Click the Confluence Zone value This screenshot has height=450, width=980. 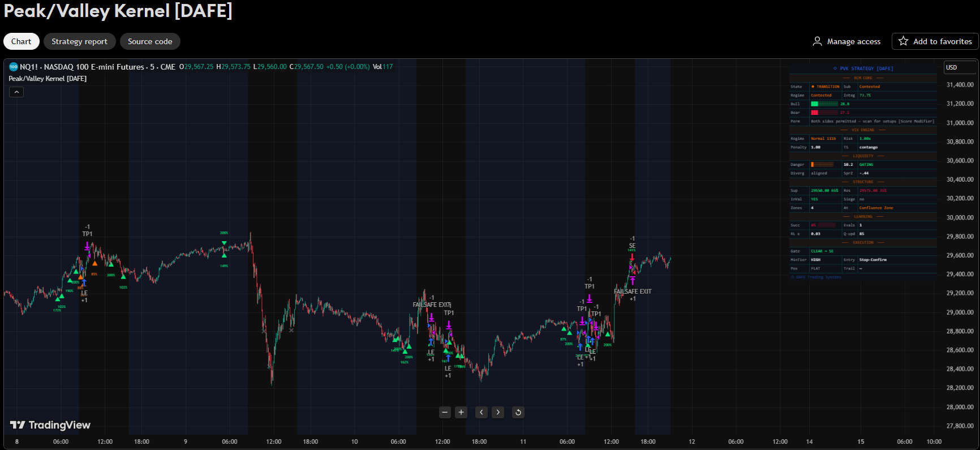coord(876,208)
